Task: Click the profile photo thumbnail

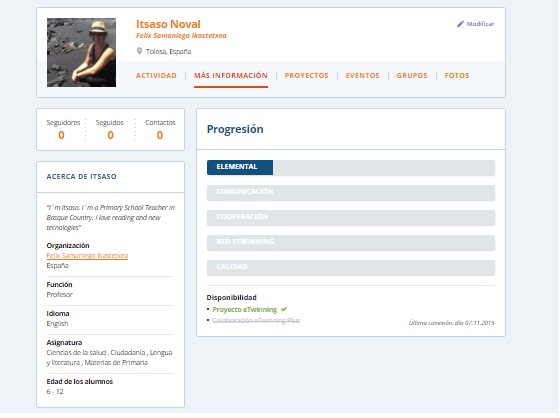Action: (81, 53)
